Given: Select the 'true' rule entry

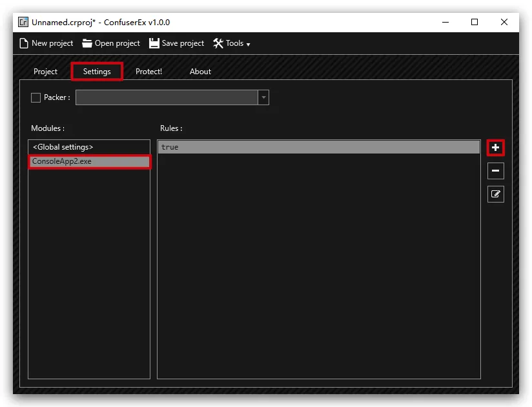Looking at the screenshot, I should click(x=319, y=147).
